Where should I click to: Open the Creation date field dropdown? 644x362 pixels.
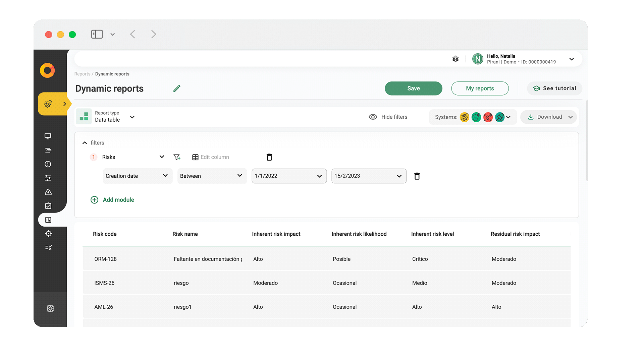click(137, 176)
